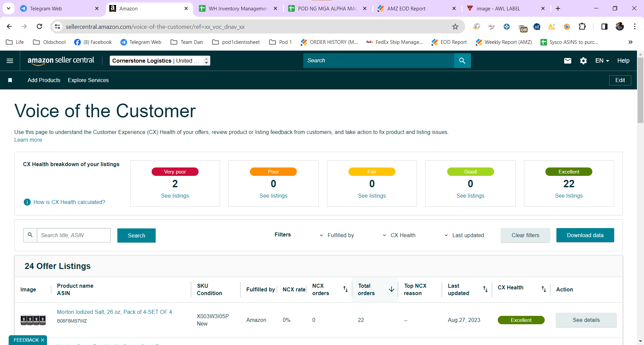Click See details for Morton Iodized Salt
The image size is (644, 345).
[x=586, y=320]
